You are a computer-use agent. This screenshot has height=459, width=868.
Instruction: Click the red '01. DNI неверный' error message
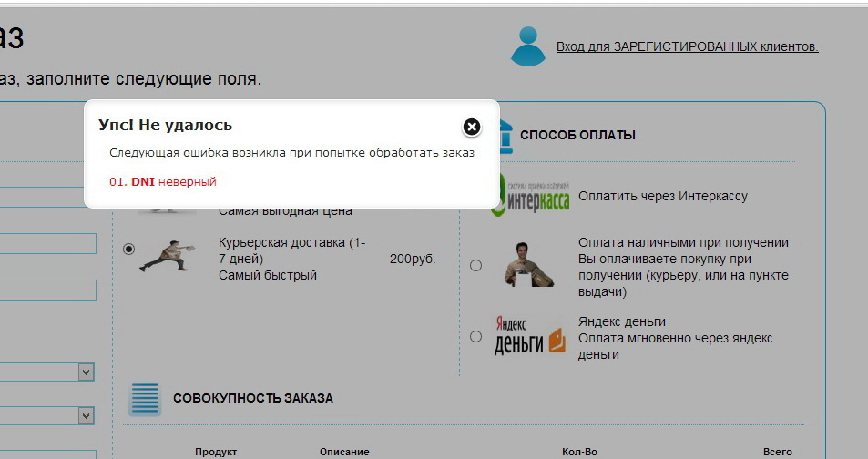click(x=163, y=181)
